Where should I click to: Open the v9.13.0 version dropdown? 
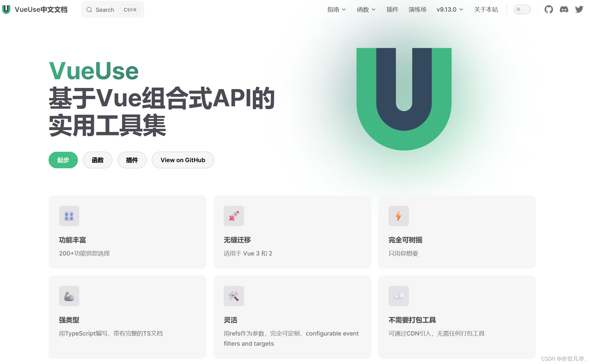pos(449,10)
